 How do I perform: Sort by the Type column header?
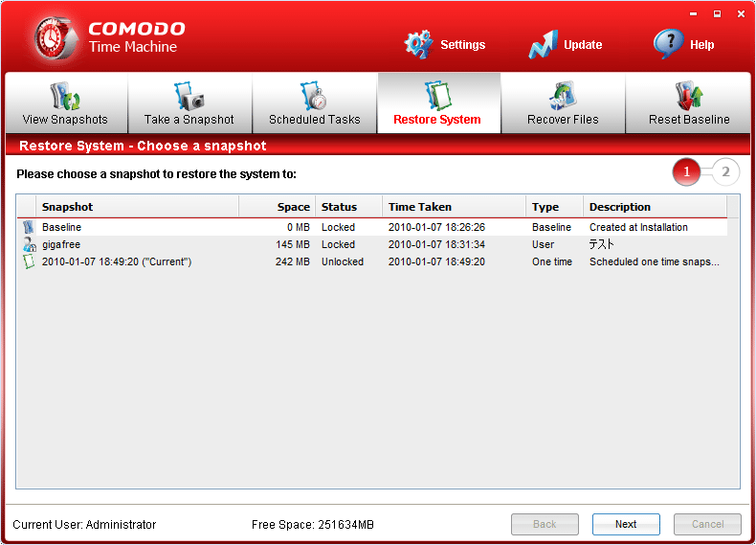[x=555, y=207]
